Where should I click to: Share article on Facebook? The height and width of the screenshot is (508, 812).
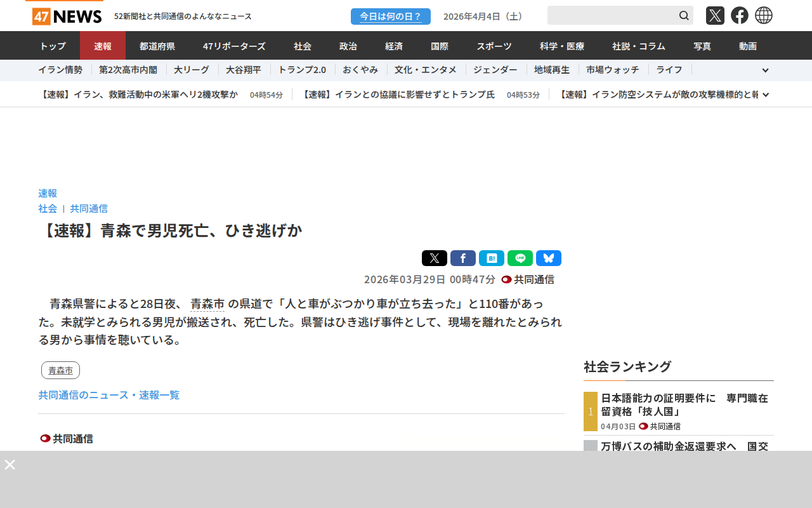point(463,258)
